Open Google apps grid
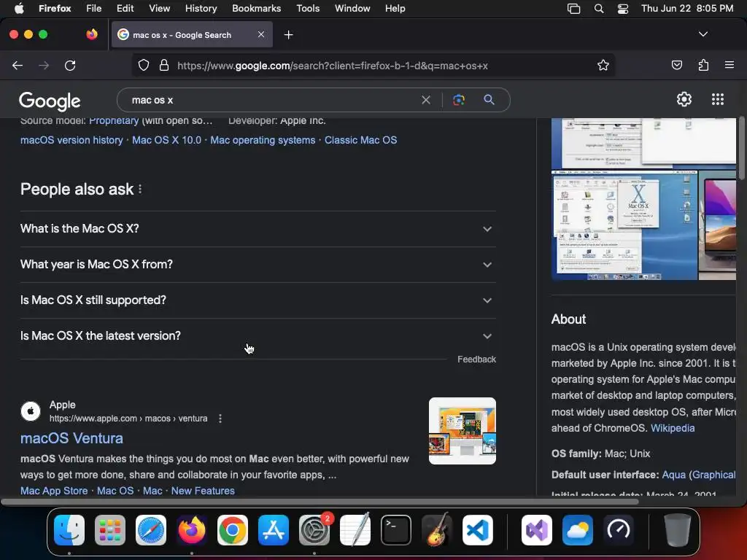 point(718,99)
